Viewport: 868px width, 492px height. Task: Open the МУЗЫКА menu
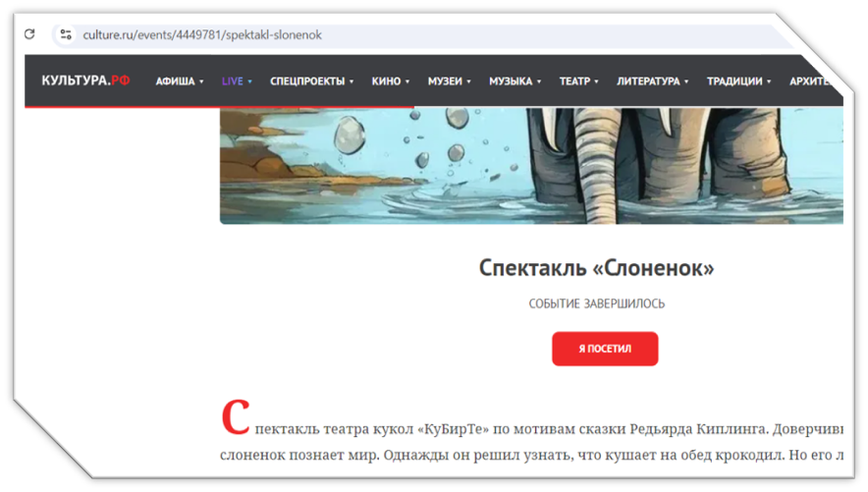[x=511, y=82]
